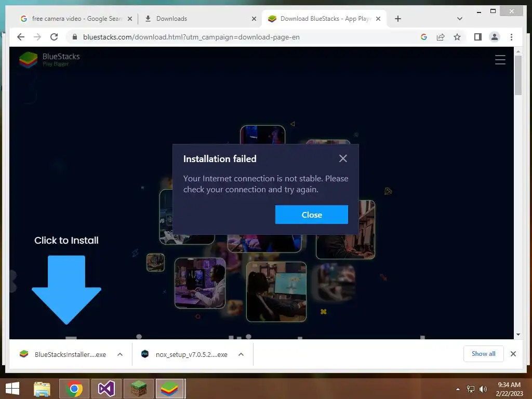The width and height of the screenshot is (532, 399).
Task: Open Chrome's three-dot menu
Action: 511,37
